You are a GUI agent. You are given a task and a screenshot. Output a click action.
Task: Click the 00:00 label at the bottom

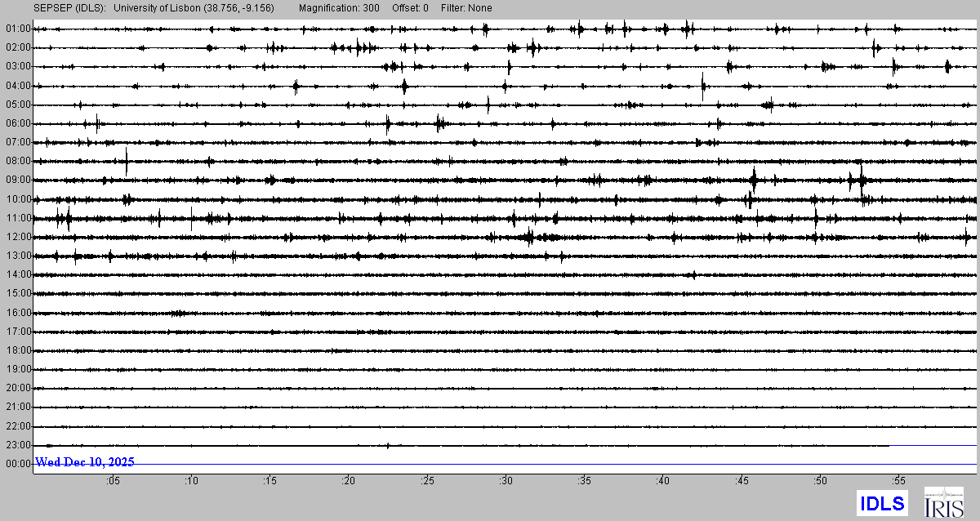click(x=17, y=464)
